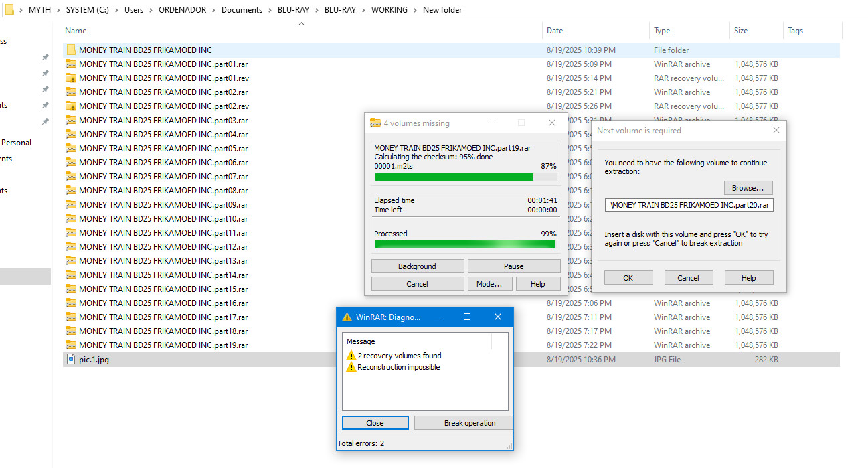Screen dimensions: 868x468
Task: Maximize the WinRAR Diagnostic messages window
Action: tap(467, 317)
